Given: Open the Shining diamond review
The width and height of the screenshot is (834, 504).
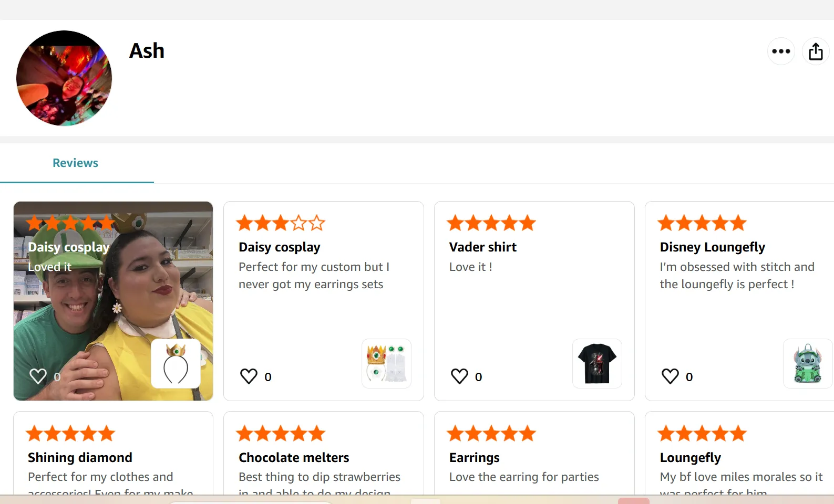Looking at the screenshot, I should (x=80, y=458).
